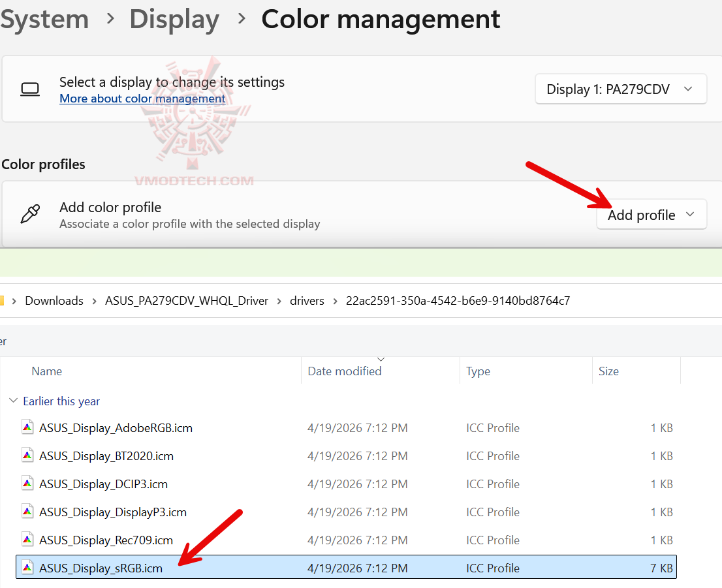Select the file ASUS_Display_Rec709.icm
Screen dimensions: 722x588
point(346,540)
